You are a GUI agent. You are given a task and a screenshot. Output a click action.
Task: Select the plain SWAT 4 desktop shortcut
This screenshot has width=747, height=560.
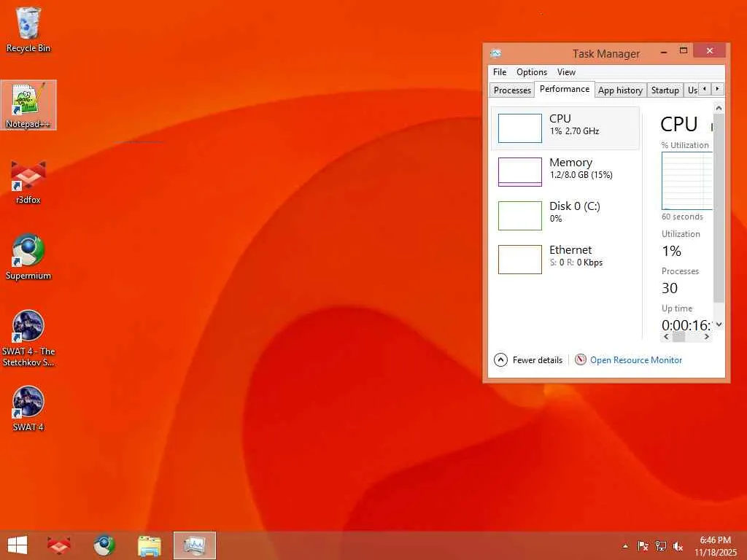[x=28, y=408]
